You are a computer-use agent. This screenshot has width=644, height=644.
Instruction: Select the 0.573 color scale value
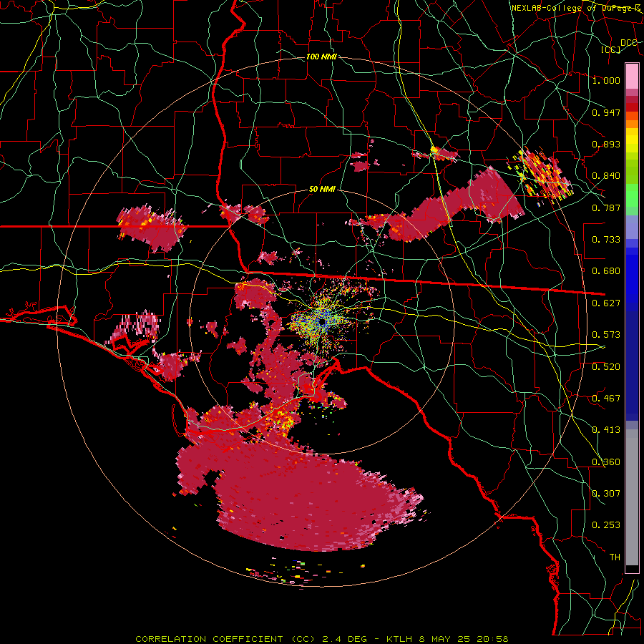tap(606, 335)
